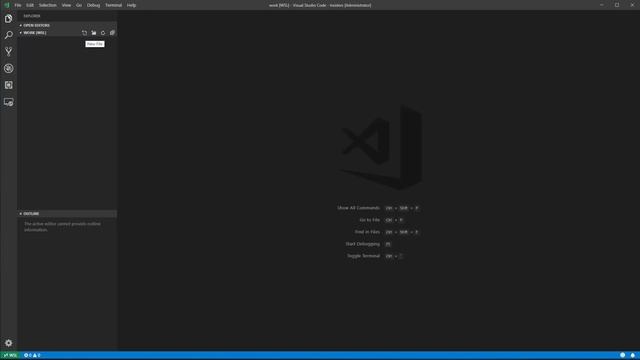The image size is (640, 360).
Task: Open the Help menu
Action: click(x=131, y=5)
